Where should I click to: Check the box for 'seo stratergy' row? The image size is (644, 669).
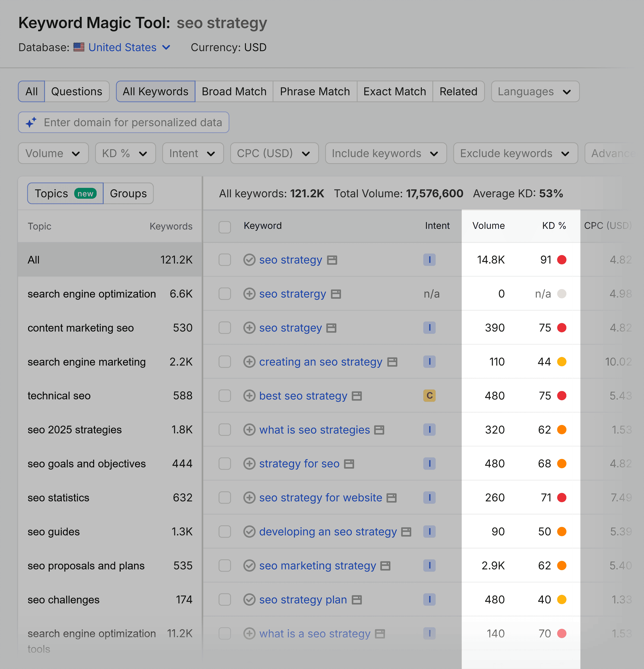pyautogui.click(x=225, y=294)
